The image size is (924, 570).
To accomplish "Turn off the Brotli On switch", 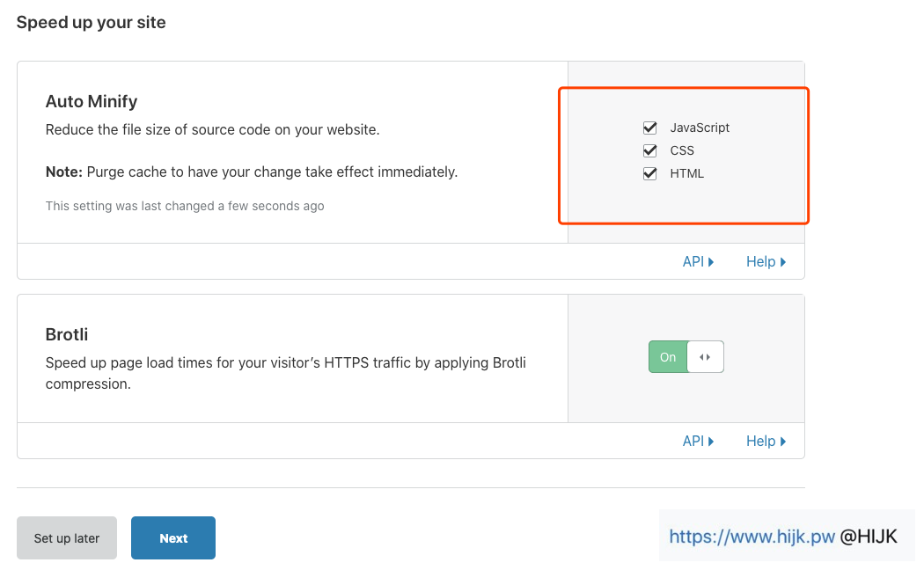I will [668, 357].
